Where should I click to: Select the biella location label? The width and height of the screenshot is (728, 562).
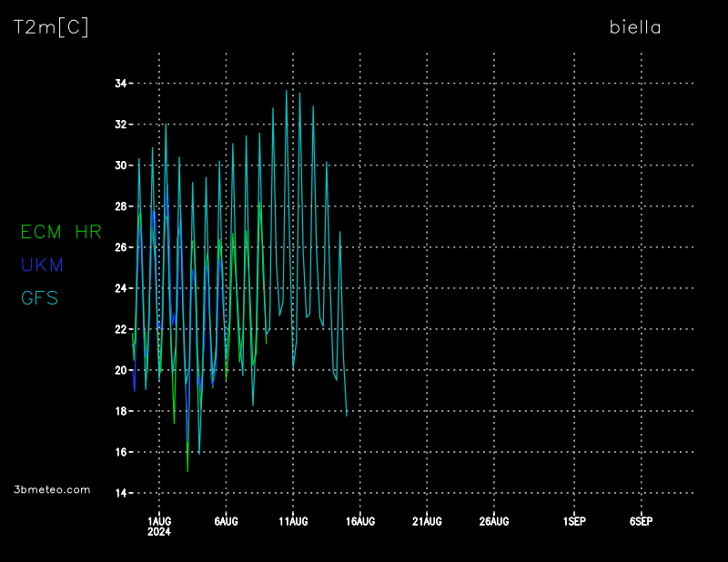[635, 27]
